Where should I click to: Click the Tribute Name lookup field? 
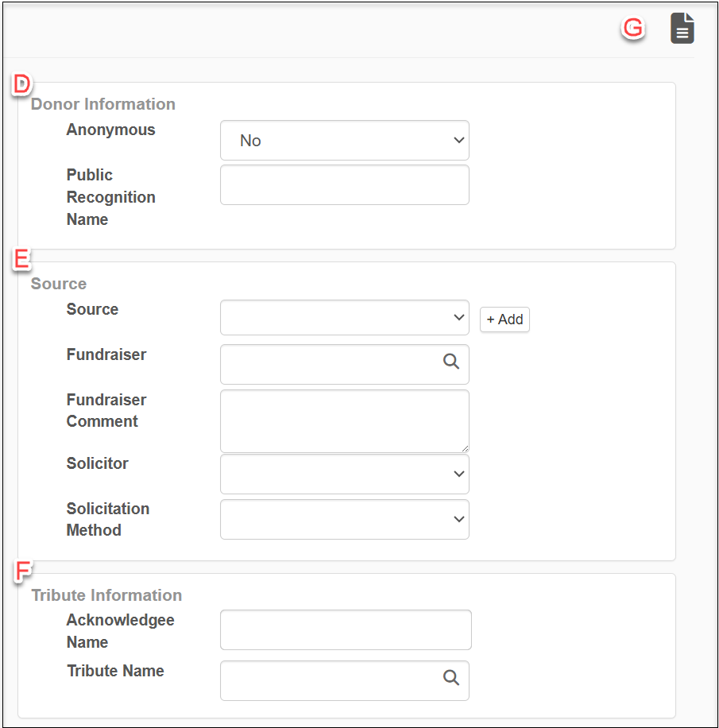345,680
